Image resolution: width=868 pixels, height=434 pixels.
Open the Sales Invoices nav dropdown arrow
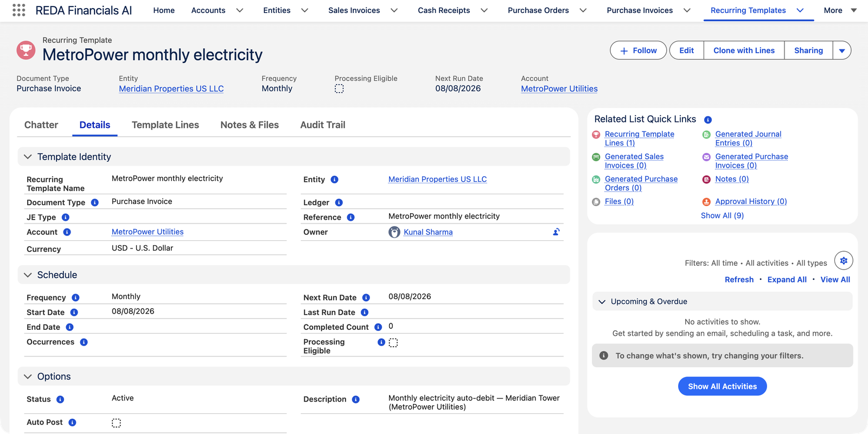click(x=394, y=10)
